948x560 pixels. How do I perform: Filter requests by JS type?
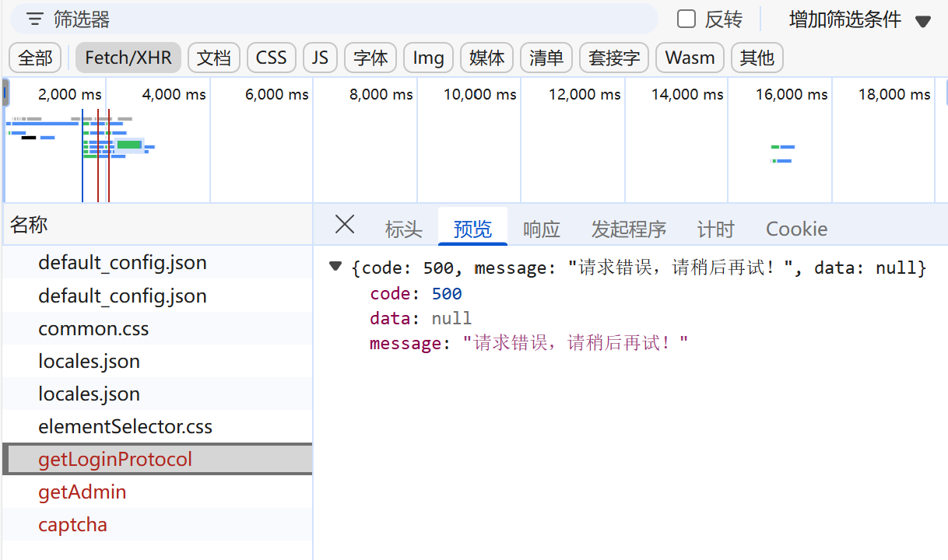(320, 58)
